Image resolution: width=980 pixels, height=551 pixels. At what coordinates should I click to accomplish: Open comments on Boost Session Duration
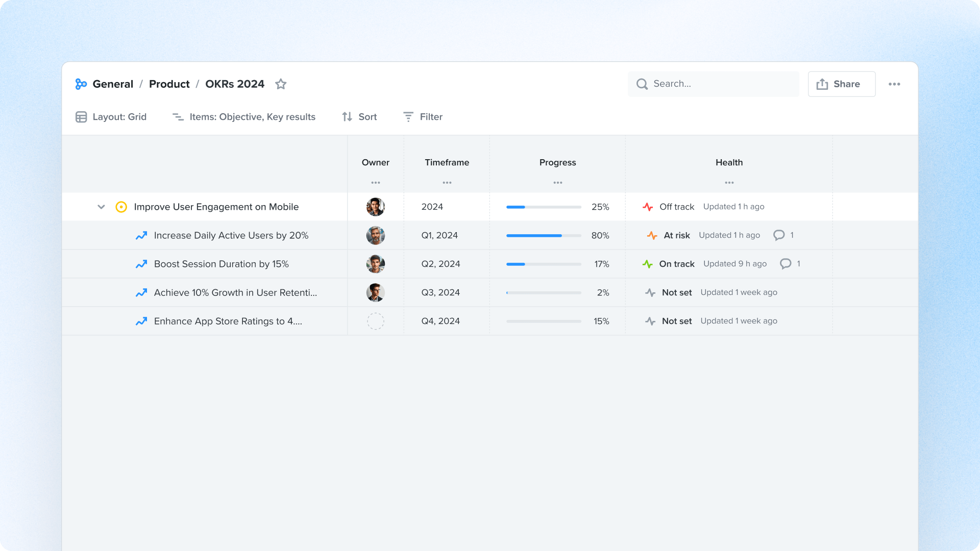click(x=786, y=264)
